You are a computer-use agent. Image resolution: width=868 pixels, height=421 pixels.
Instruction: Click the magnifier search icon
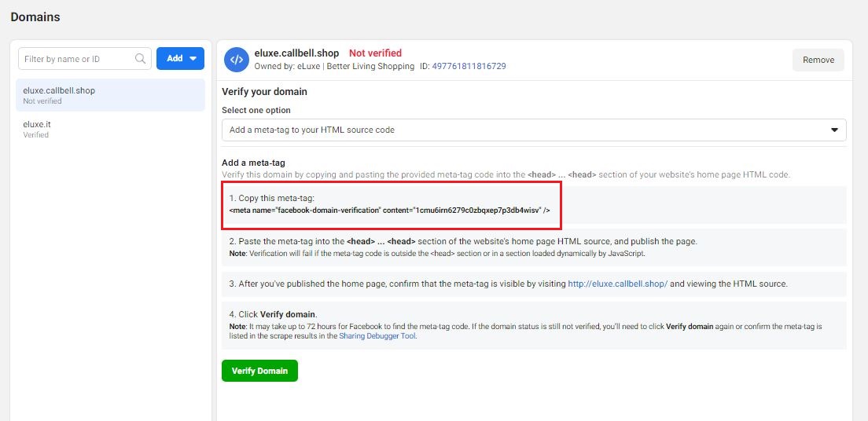tap(141, 58)
